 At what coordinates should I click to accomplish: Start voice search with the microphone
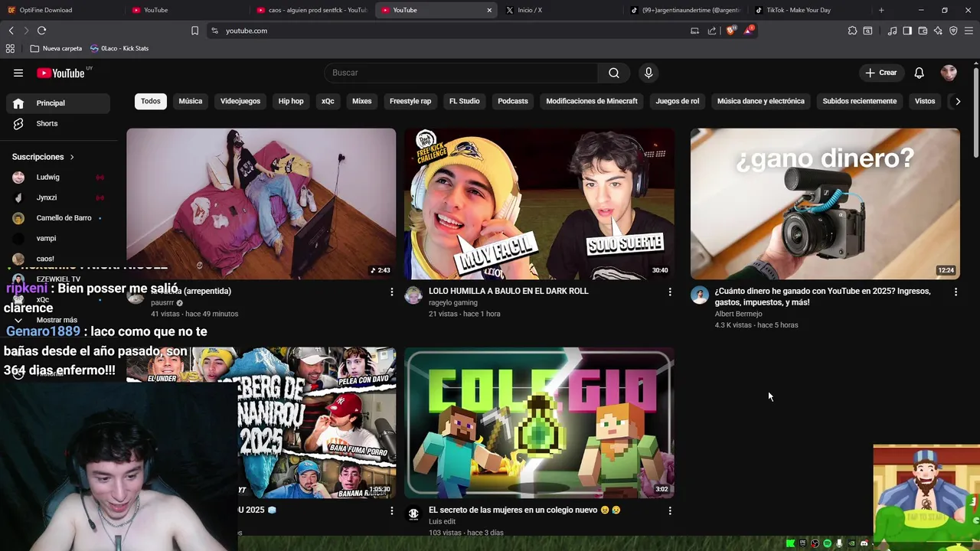(648, 73)
